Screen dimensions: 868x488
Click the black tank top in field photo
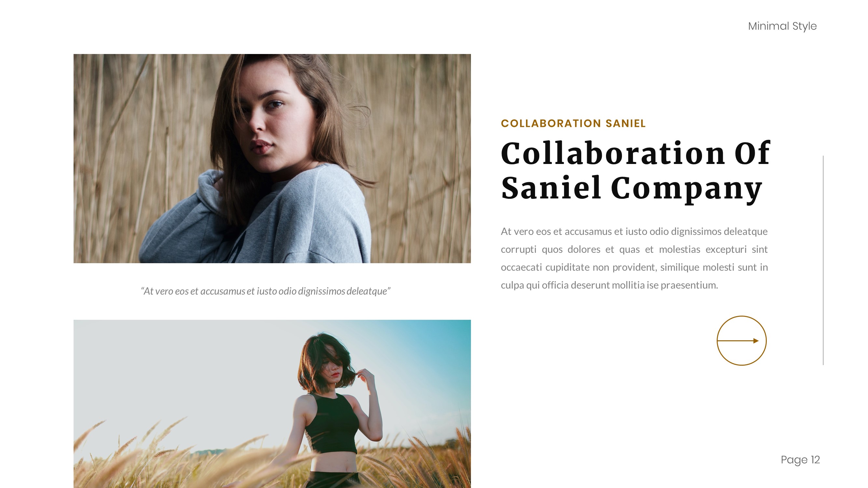[x=332, y=424]
